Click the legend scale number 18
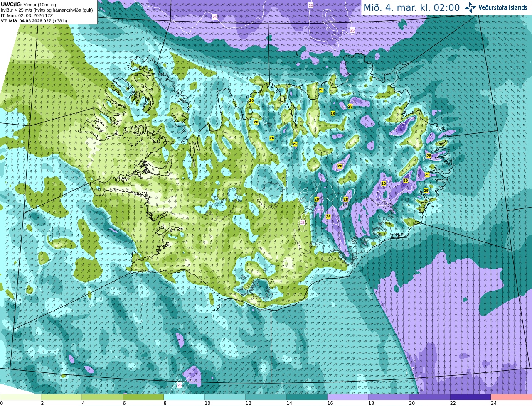The height and width of the screenshot is (406, 532). coord(371,403)
